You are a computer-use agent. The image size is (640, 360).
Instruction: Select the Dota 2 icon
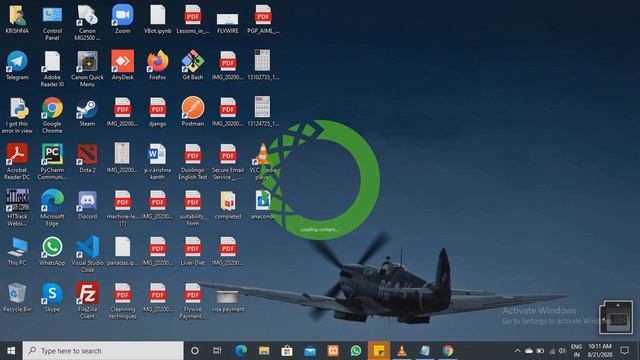point(87,158)
